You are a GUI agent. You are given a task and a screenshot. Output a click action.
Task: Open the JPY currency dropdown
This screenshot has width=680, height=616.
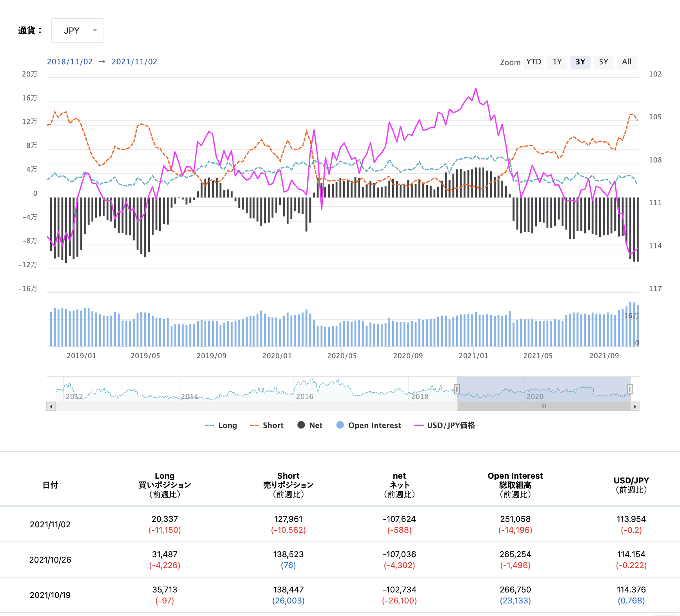78,31
